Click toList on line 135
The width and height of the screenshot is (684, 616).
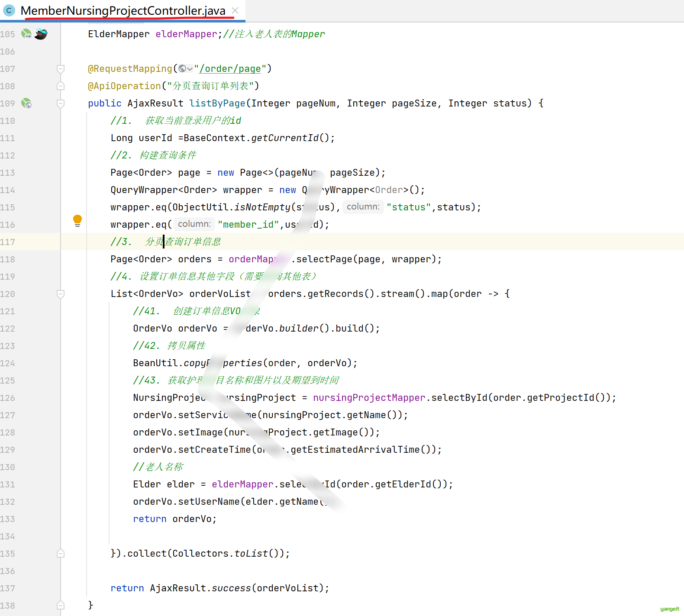pos(251,553)
